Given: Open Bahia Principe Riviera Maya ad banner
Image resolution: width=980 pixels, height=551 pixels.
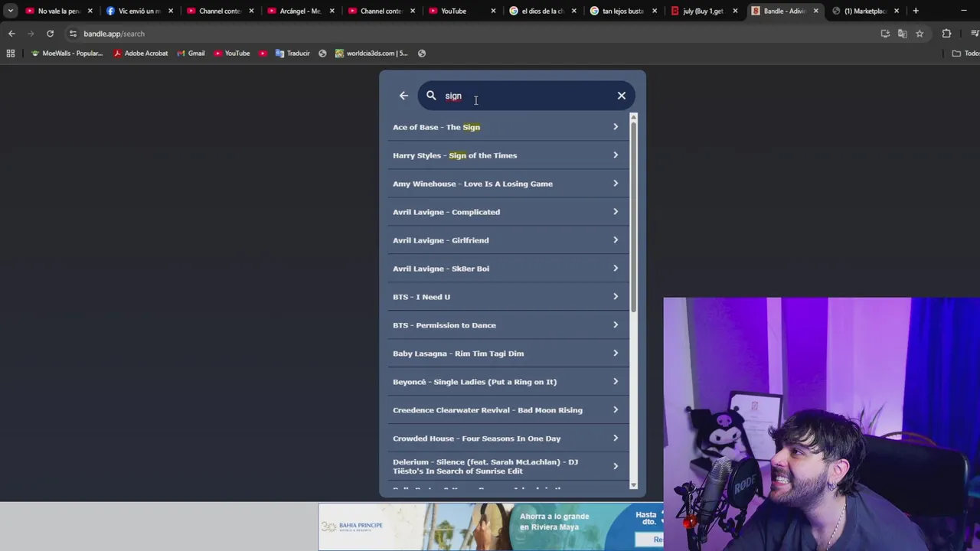Looking at the screenshot, I should pyautogui.click(x=491, y=527).
